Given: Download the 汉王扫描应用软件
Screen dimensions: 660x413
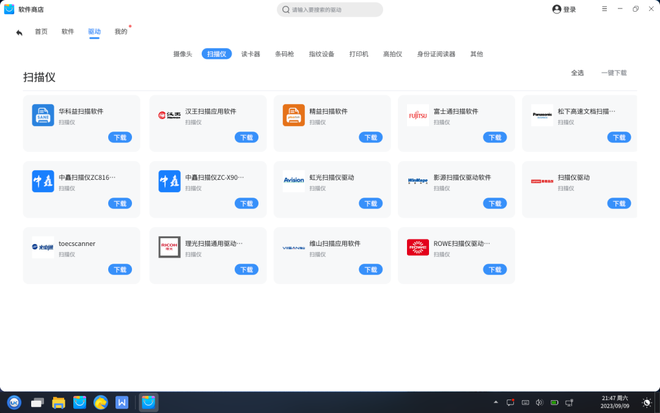Looking at the screenshot, I should [246, 137].
